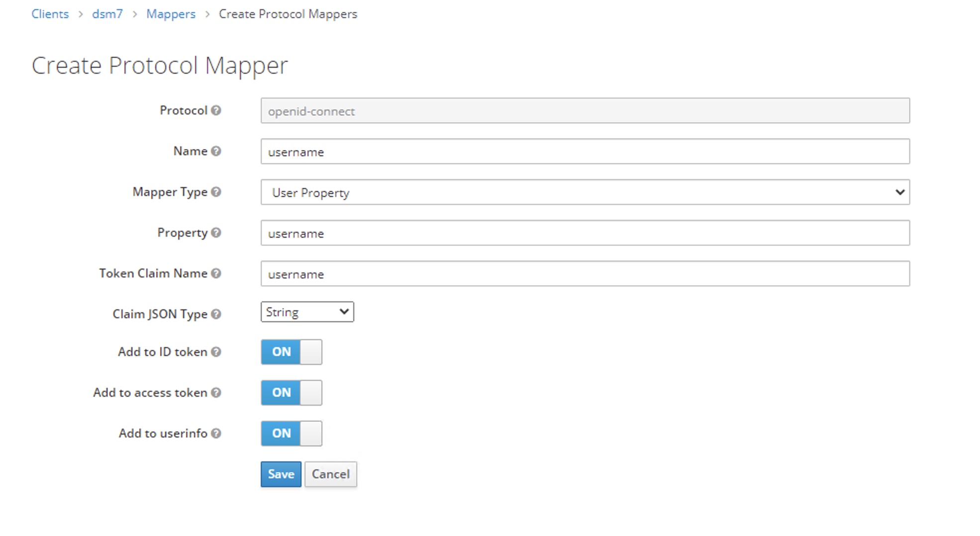Click the disabled Protocol field
This screenshot has height=536, width=980.
point(585,110)
